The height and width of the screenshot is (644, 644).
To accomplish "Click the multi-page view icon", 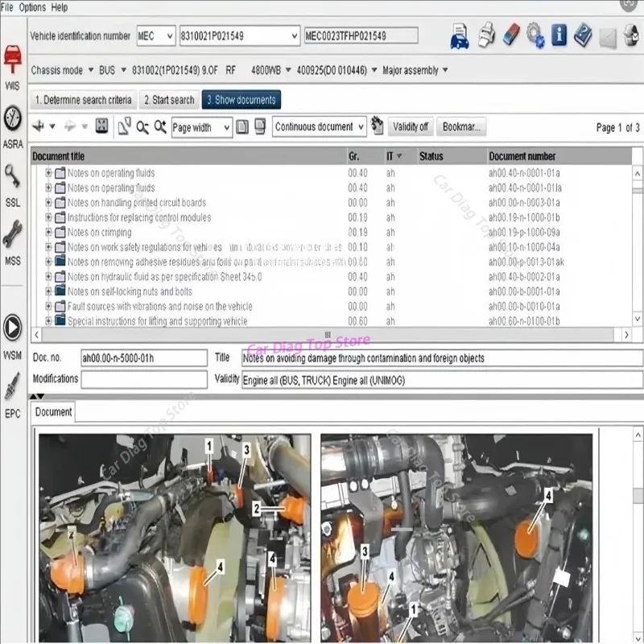I will [259, 126].
